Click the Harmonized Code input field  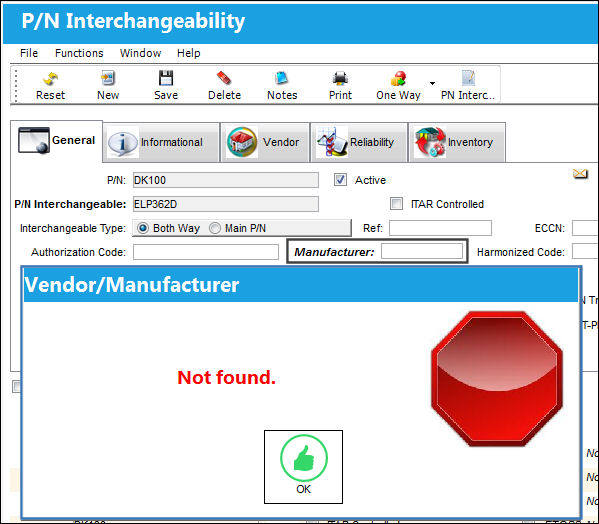pos(585,252)
